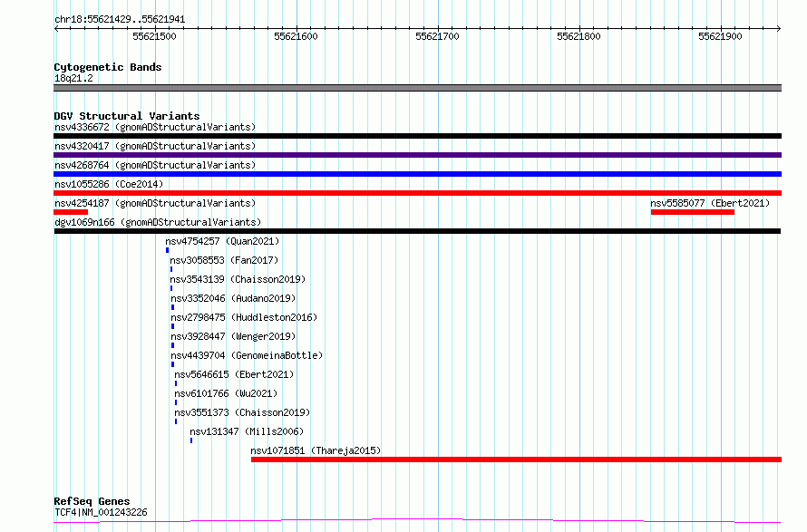Click the Cytogenetic Bands track title
The width and height of the screenshot is (807, 532).
point(108,67)
